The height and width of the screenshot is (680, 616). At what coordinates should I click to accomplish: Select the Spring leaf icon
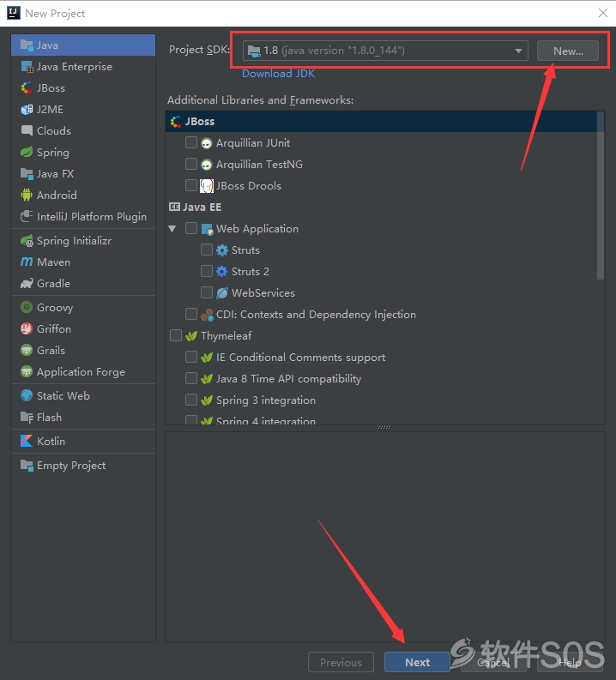tap(27, 153)
